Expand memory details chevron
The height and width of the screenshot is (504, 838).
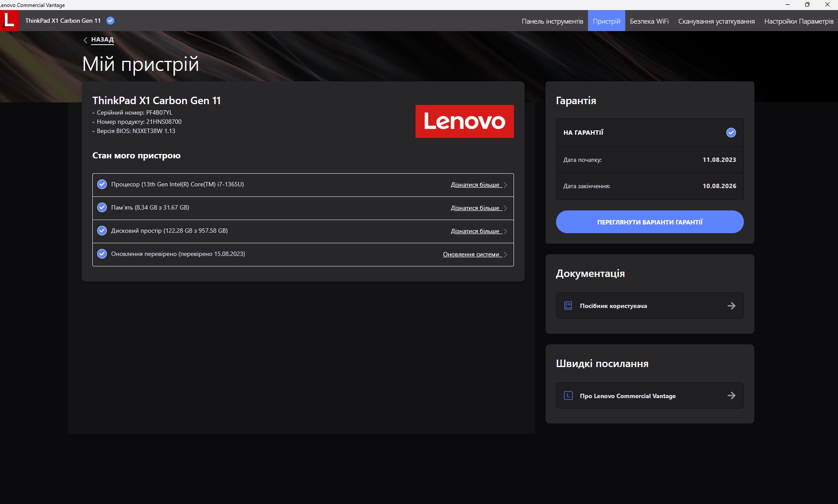(x=505, y=208)
